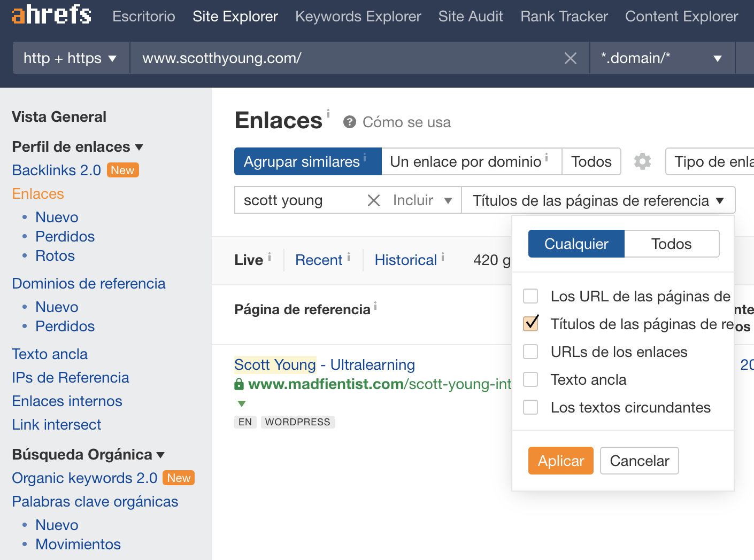Open the '*.domain/*' mode dropdown
This screenshot has width=754, height=560.
coord(663,58)
